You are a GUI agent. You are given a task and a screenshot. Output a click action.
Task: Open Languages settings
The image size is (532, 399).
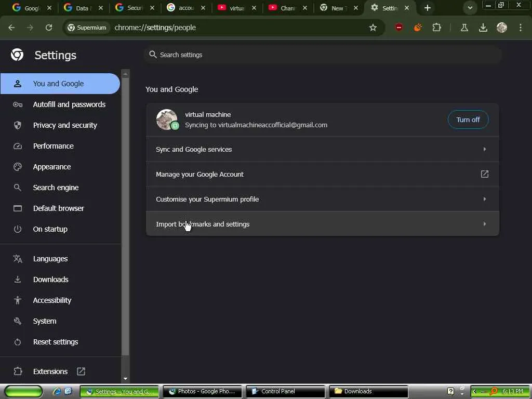pos(60,259)
